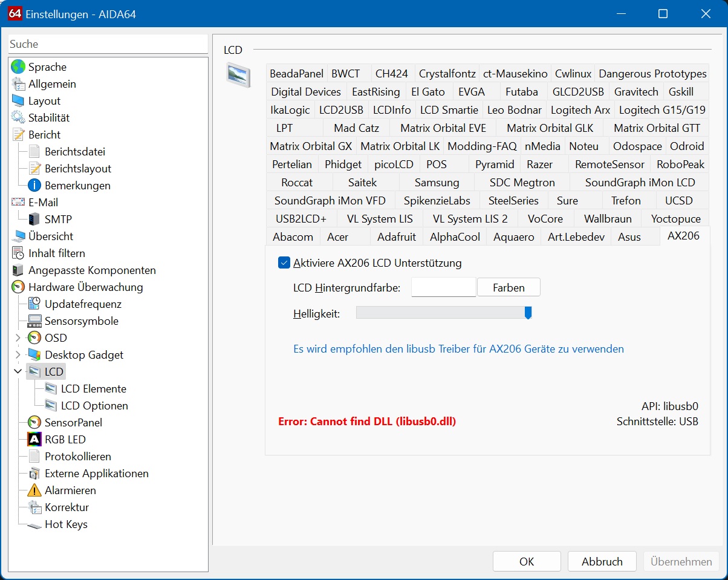Click the Hardware Überwachung gauge icon
This screenshot has height=580, width=728.
19,287
